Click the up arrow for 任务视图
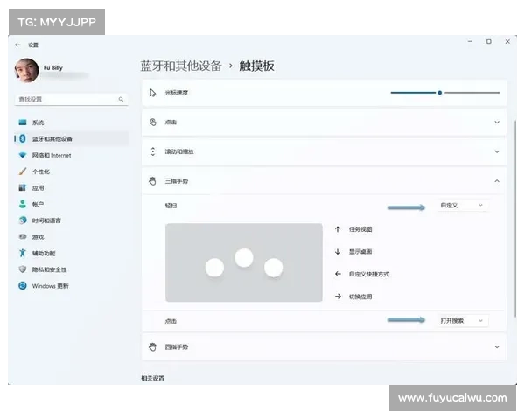 tap(338, 229)
